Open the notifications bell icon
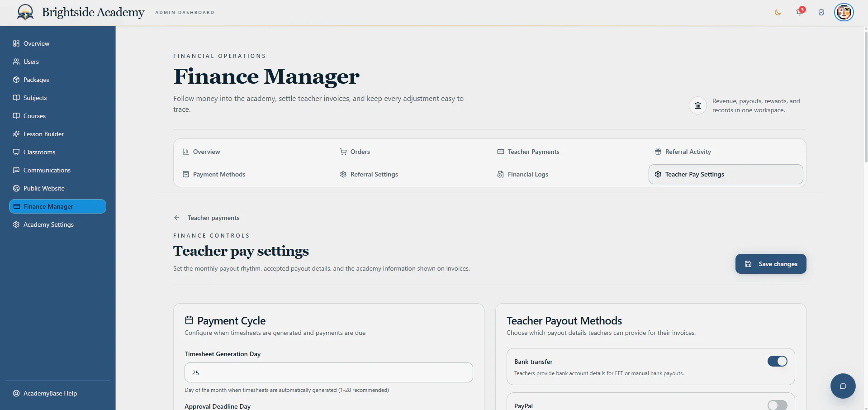Screen dimensions: 868x410 pos(800,12)
